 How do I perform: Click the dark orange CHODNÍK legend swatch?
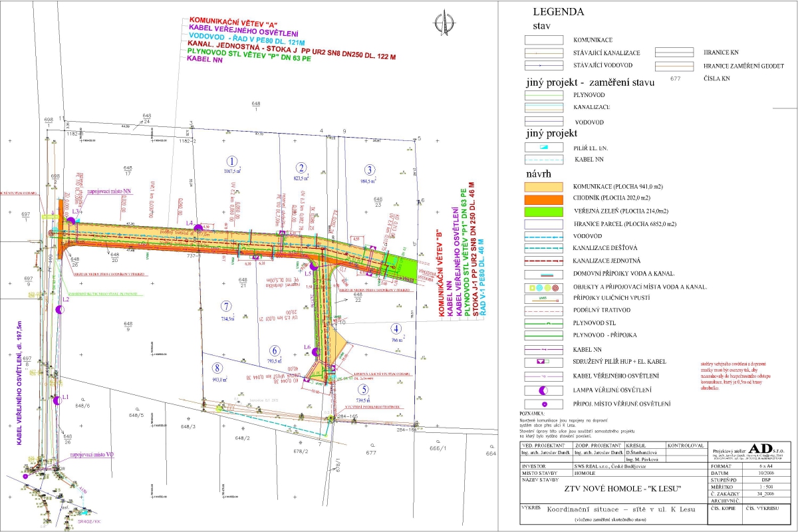[544, 199]
